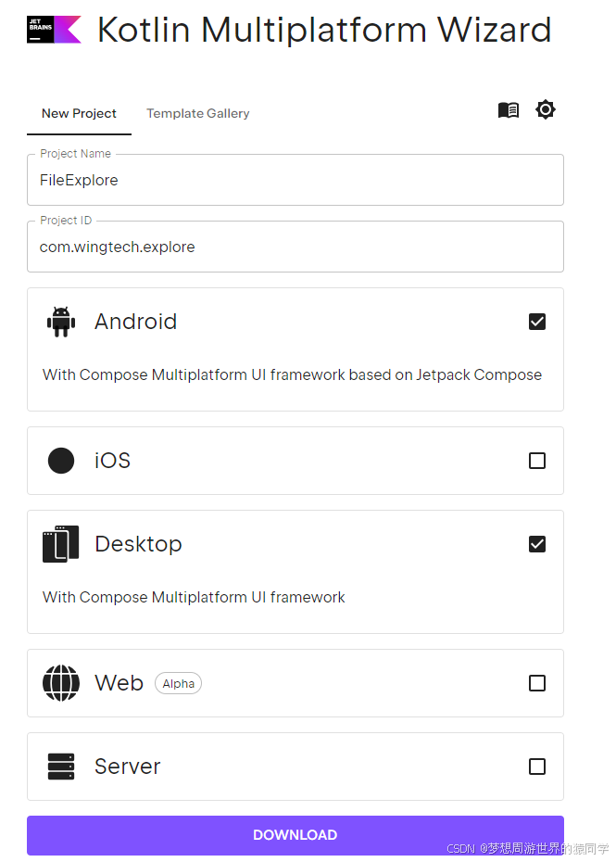Click the Android robot icon
Image resolution: width=616 pixels, height=862 pixels.
(61, 322)
